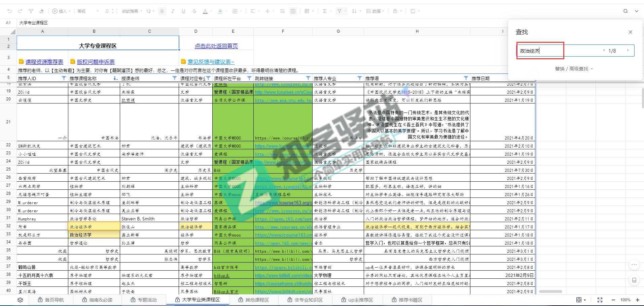
Task: Click the Undo icon
Action: coord(9,11)
